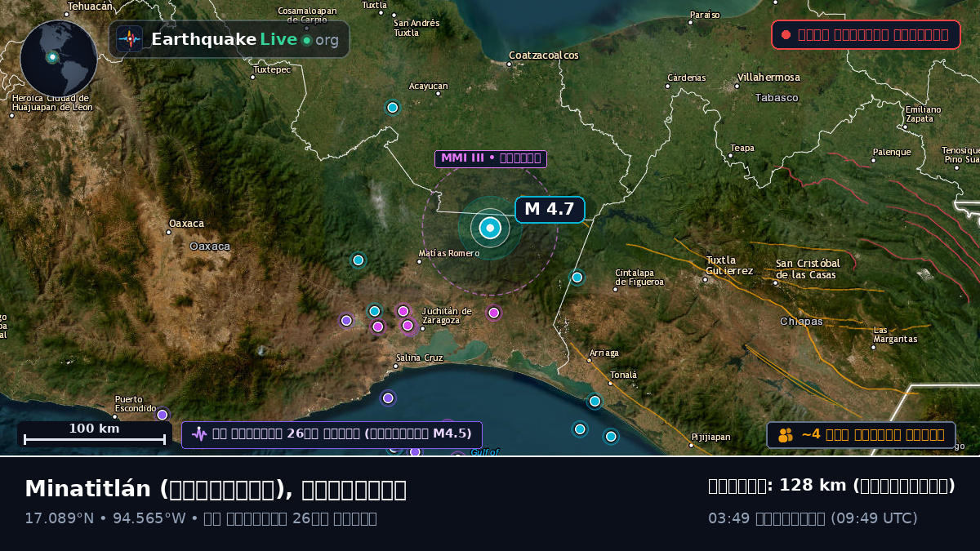The image size is (980, 551).
Task: Select the cyan quake dot west of Matías Romero
Action: click(358, 260)
